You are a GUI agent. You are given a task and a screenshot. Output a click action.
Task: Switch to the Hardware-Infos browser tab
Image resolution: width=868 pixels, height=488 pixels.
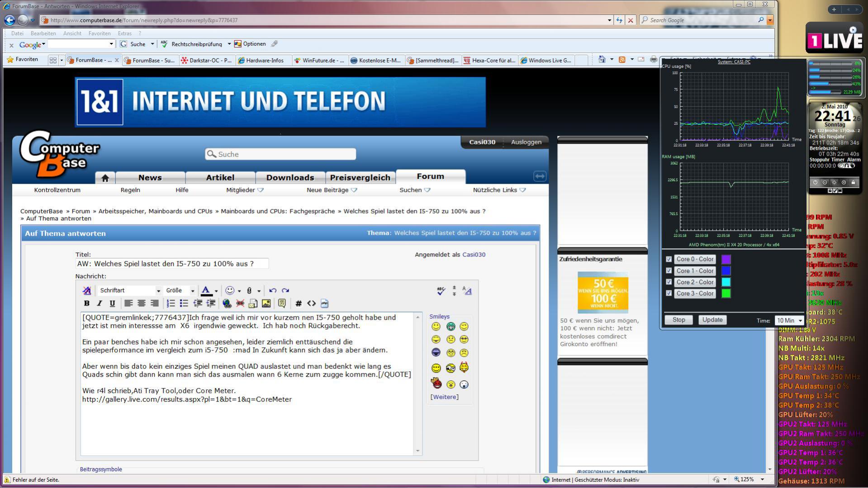(264, 60)
